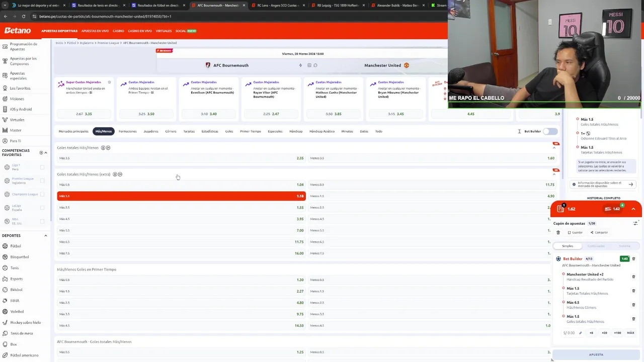Switch to the Mercados principales tab
This screenshot has width=644, height=362.
click(x=73, y=131)
